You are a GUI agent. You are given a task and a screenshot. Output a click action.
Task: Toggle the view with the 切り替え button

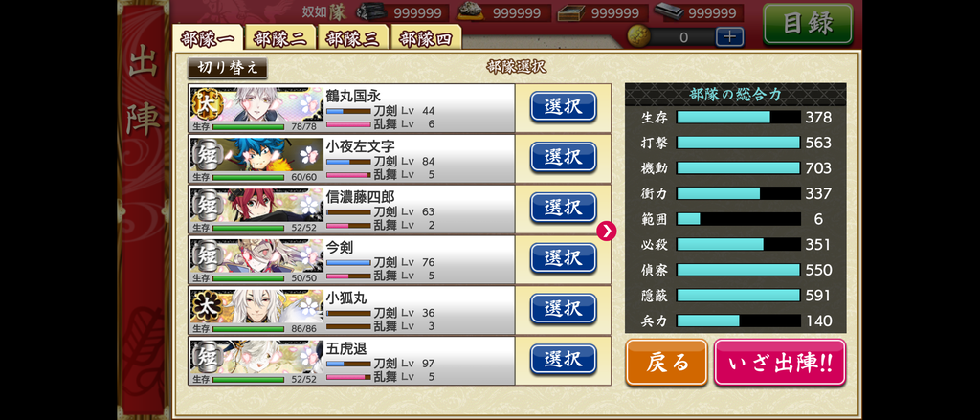[228, 68]
